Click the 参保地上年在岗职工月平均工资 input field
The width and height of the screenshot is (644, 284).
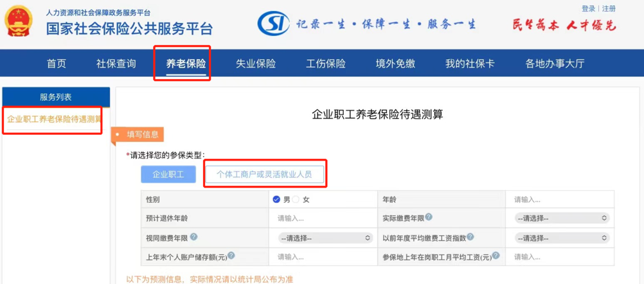(559, 257)
